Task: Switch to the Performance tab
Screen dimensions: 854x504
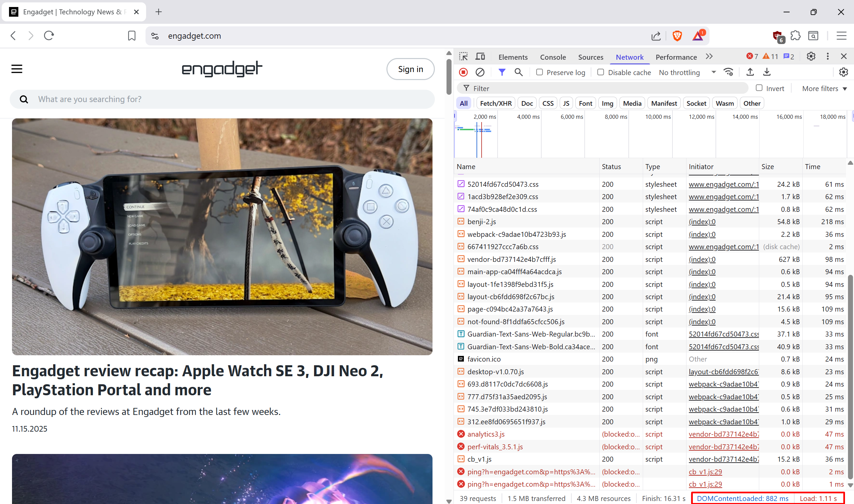Action: pyautogui.click(x=676, y=57)
